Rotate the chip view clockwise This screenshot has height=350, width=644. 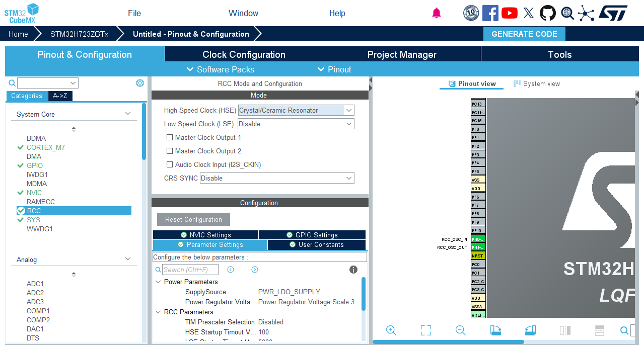point(495,330)
